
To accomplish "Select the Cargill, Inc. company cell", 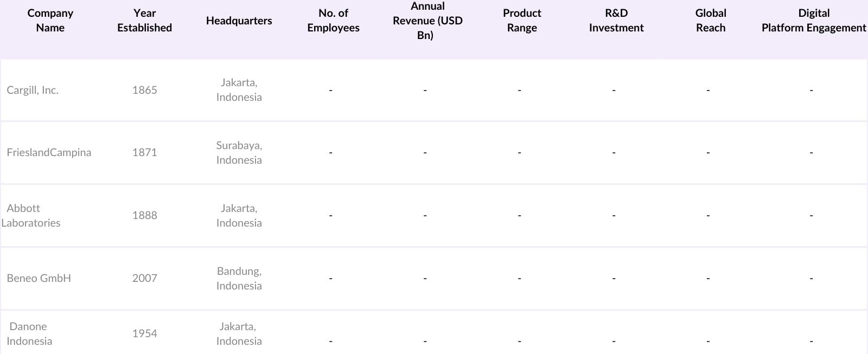I will click(33, 91).
